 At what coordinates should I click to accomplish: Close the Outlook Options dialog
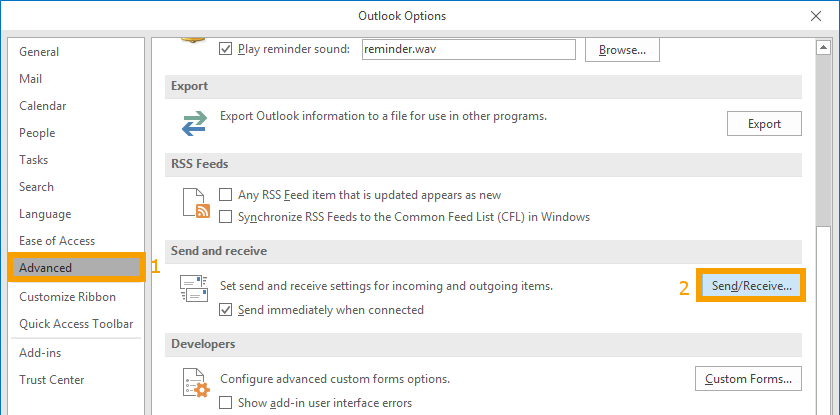(816, 16)
